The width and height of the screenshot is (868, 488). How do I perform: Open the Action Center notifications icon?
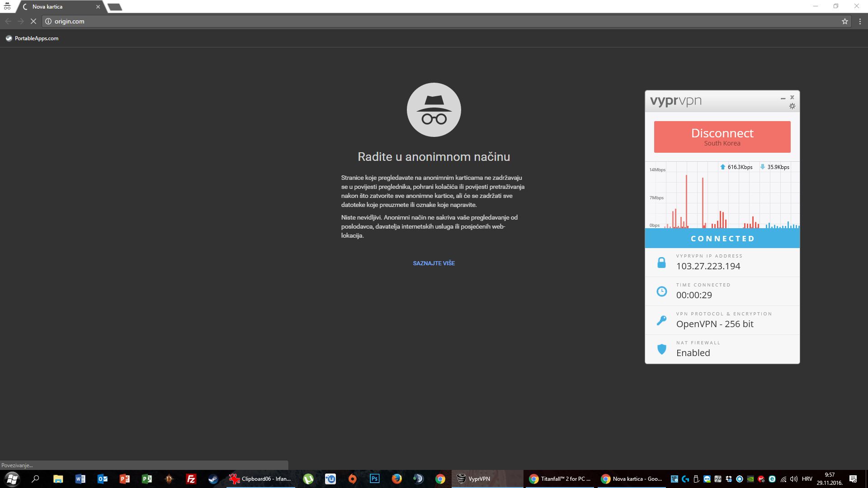point(853,479)
